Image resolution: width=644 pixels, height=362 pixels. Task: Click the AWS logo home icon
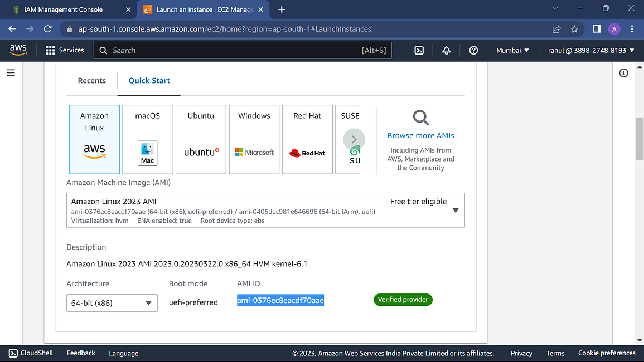tap(18, 50)
